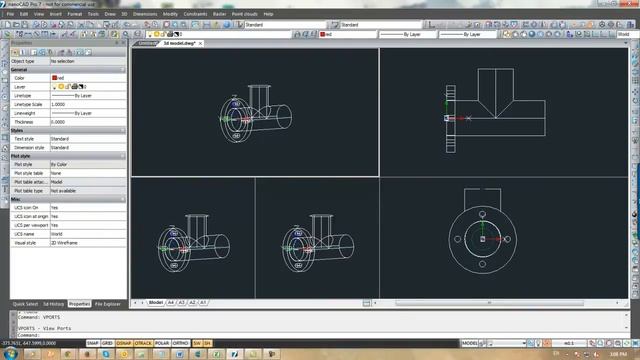Click the New document icon

pyautogui.click(x=7, y=25)
